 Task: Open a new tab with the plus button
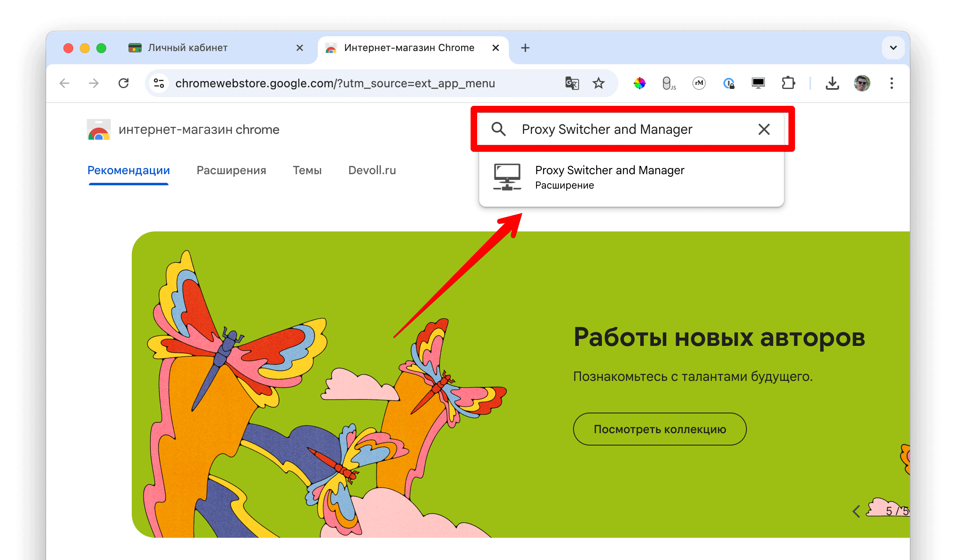[x=525, y=48]
